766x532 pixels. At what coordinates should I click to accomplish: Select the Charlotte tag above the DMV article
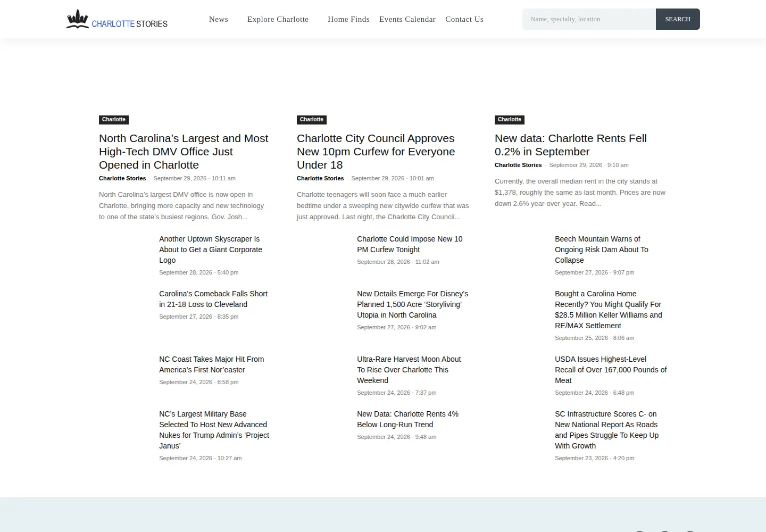coord(114,120)
